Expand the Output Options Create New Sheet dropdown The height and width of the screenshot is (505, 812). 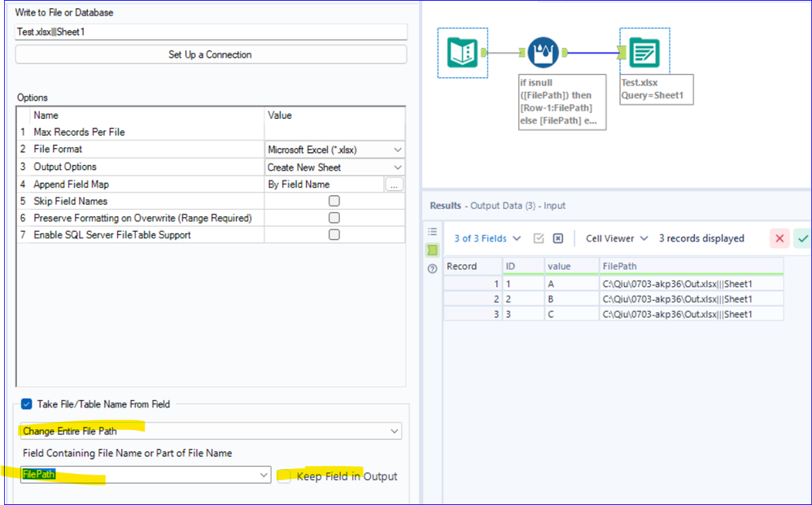click(334, 168)
